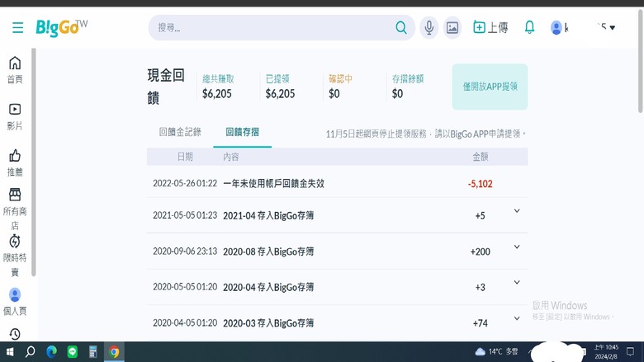Click the magnifier search icon
Image resolution: width=644 pixels, height=362 pixels.
(x=401, y=27)
